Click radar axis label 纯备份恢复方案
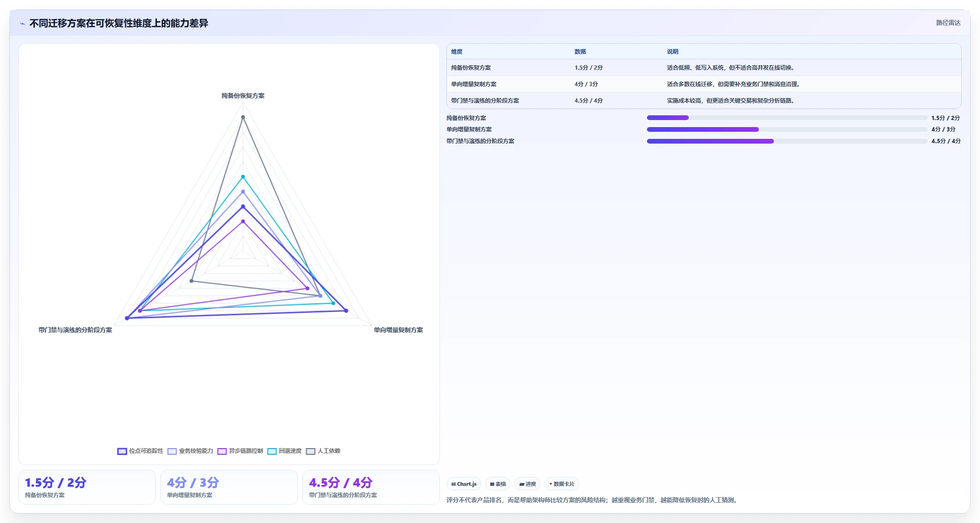The image size is (980, 523). pos(243,96)
